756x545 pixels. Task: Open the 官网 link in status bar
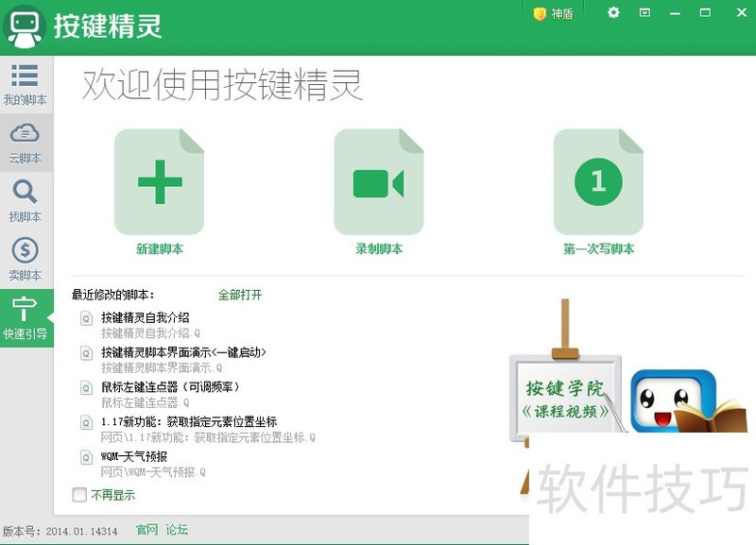point(147,530)
